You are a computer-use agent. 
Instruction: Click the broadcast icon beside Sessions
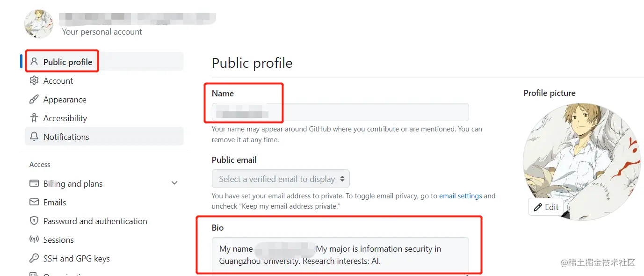[x=34, y=240]
